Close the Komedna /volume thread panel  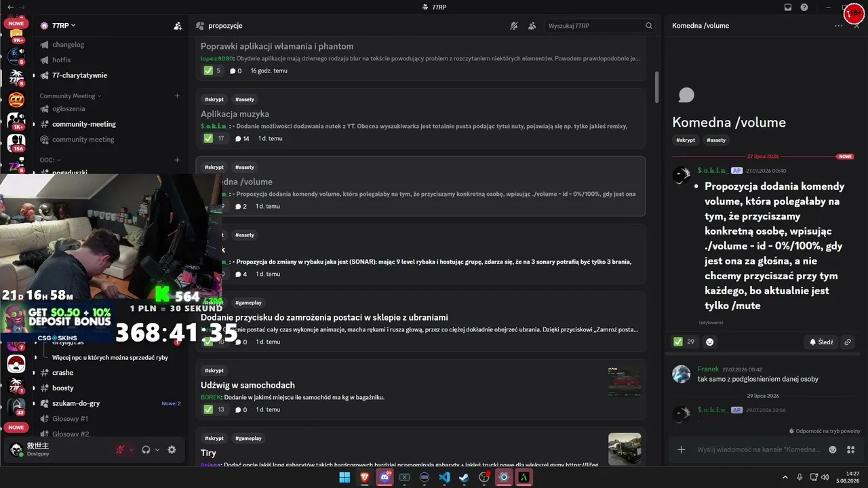pos(856,26)
